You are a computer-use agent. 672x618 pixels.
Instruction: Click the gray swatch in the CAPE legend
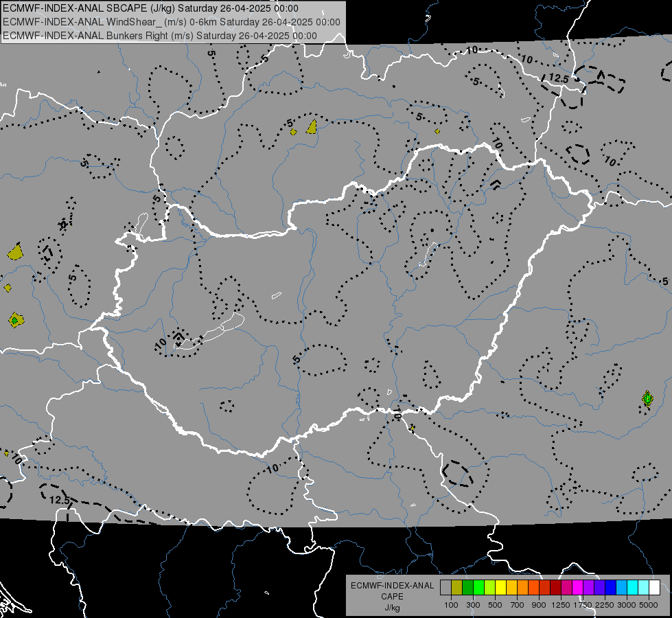[x=445, y=588]
